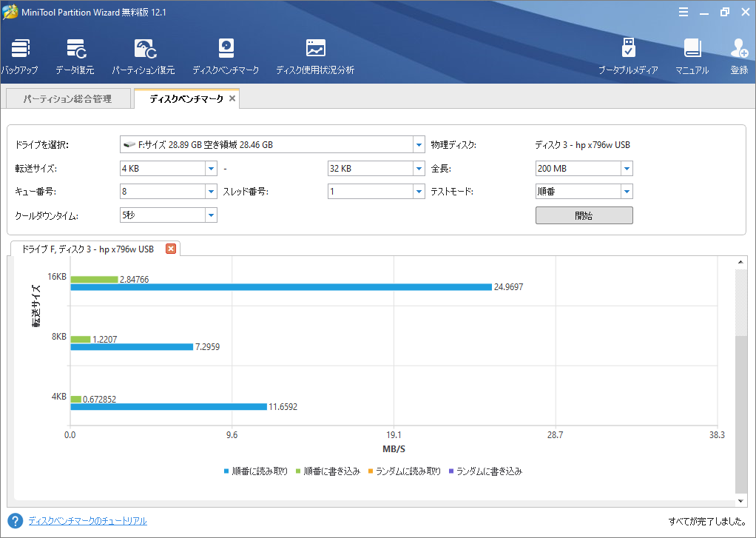Click the blue help question mark icon
Screen dimensions: 756x538
pos(16,521)
